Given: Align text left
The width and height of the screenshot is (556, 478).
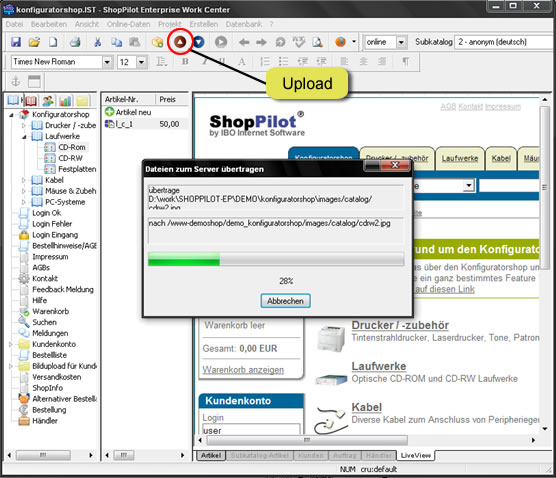Looking at the screenshot, I should [x=344, y=62].
